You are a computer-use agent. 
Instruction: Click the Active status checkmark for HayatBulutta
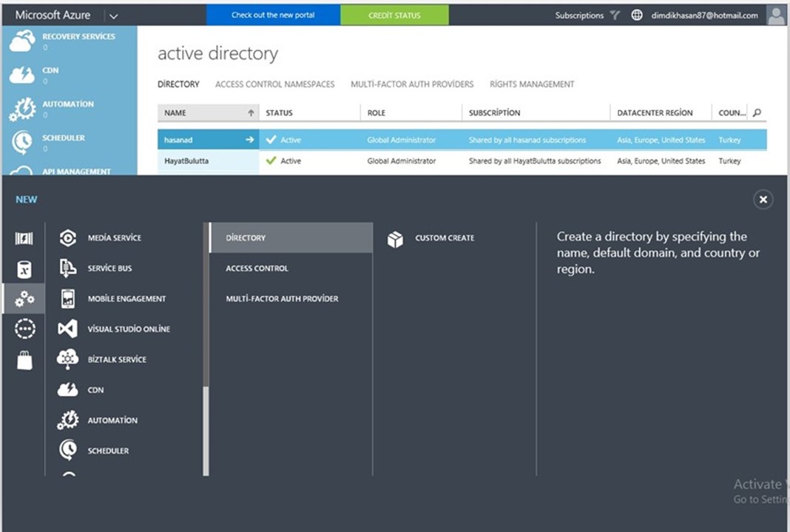[x=271, y=161]
